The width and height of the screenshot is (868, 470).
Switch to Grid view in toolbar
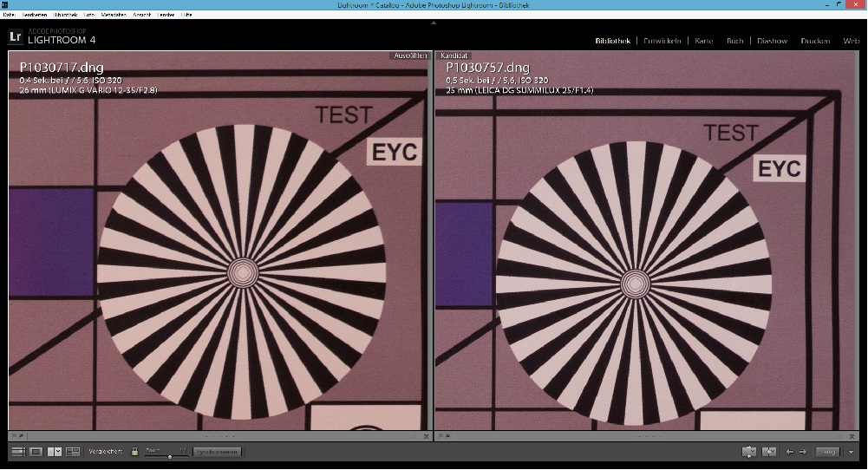tap(18, 452)
